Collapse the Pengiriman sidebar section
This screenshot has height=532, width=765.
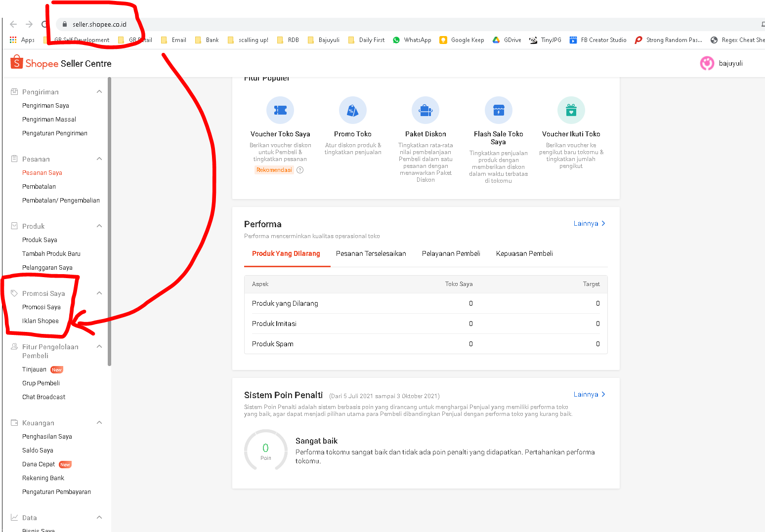coord(99,92)
